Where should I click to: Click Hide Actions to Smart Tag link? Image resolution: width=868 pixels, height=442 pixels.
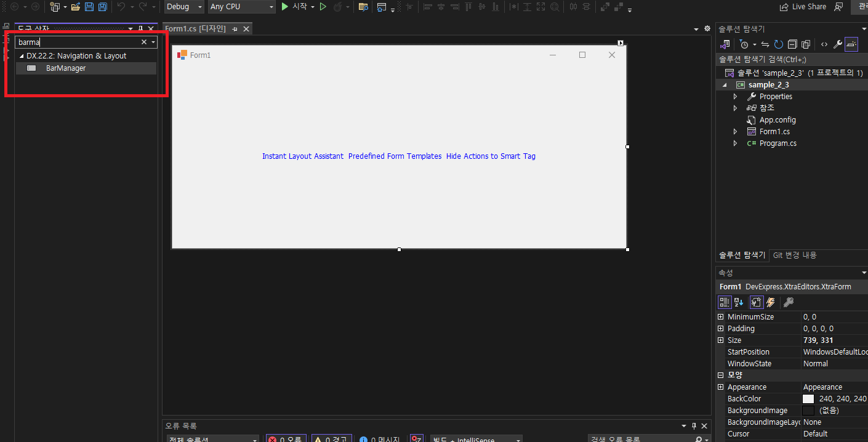click(x=491, y=156)
